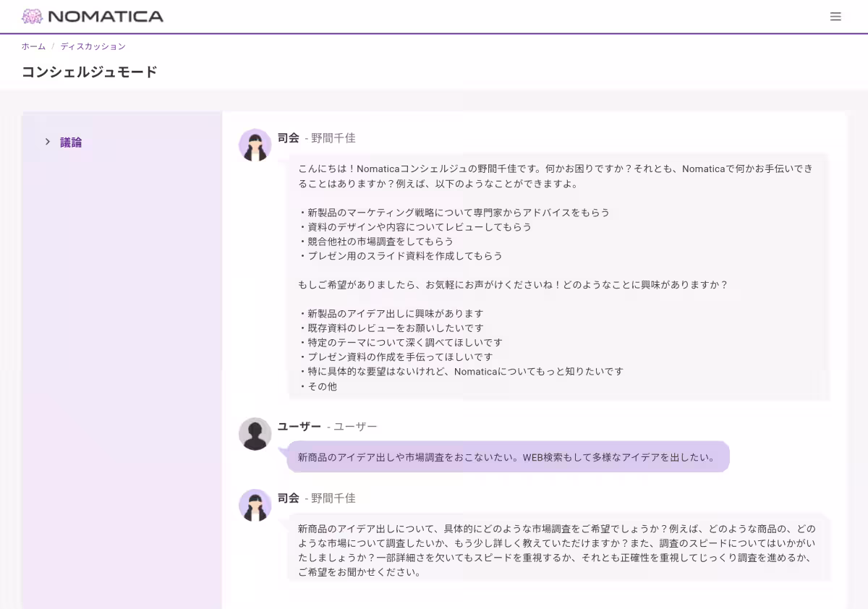Click the 司会 avatar next to the latest reply
The width and height of the screenshot is (868, 609).
click(x=255, y=505)
